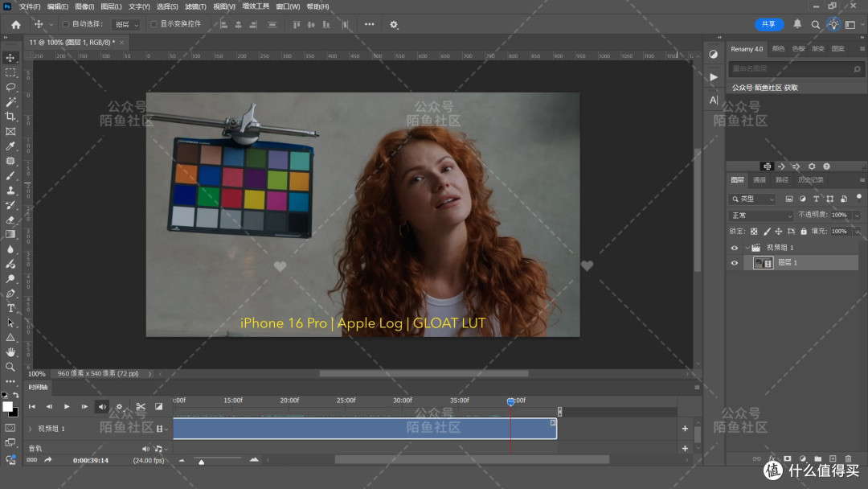Click the scissors split-at-playhead icon
This screenshot has width=868, height=489.
[141, 406]
